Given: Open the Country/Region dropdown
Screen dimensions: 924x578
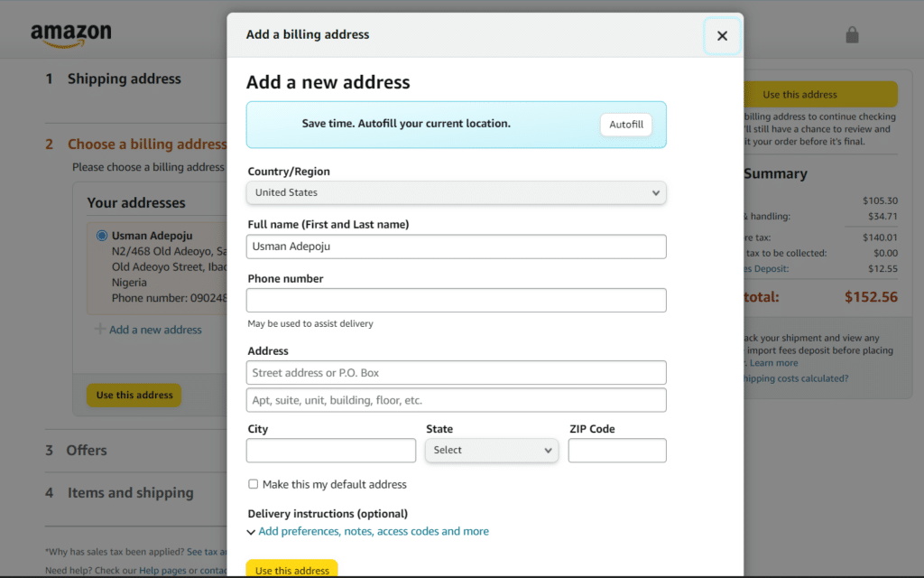Looking at the screenshot, I should pos(456,192).
